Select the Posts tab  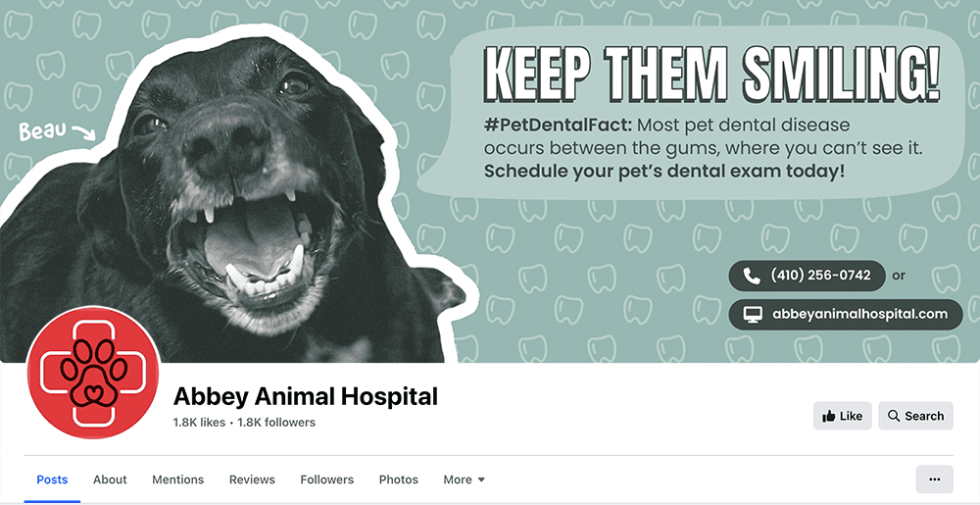click(x=53, y=480)
